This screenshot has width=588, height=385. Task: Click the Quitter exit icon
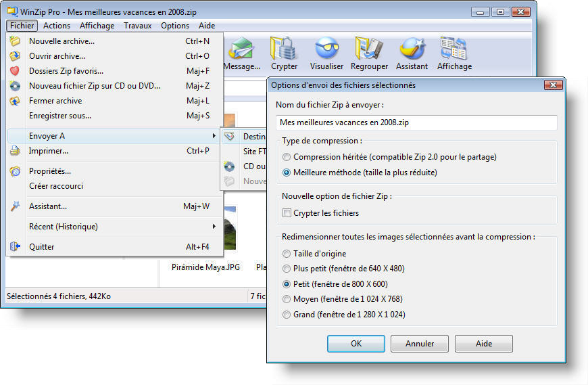click(x=15, y=246)
